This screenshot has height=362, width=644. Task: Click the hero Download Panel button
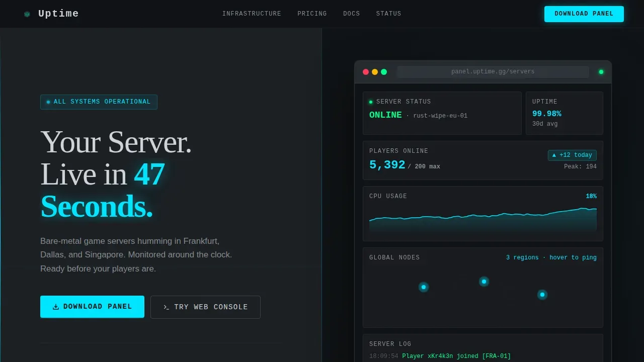(92, 307)
